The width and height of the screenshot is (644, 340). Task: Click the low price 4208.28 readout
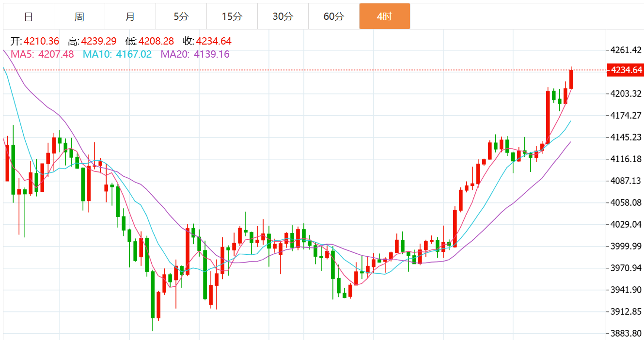[x=156, y=41]
